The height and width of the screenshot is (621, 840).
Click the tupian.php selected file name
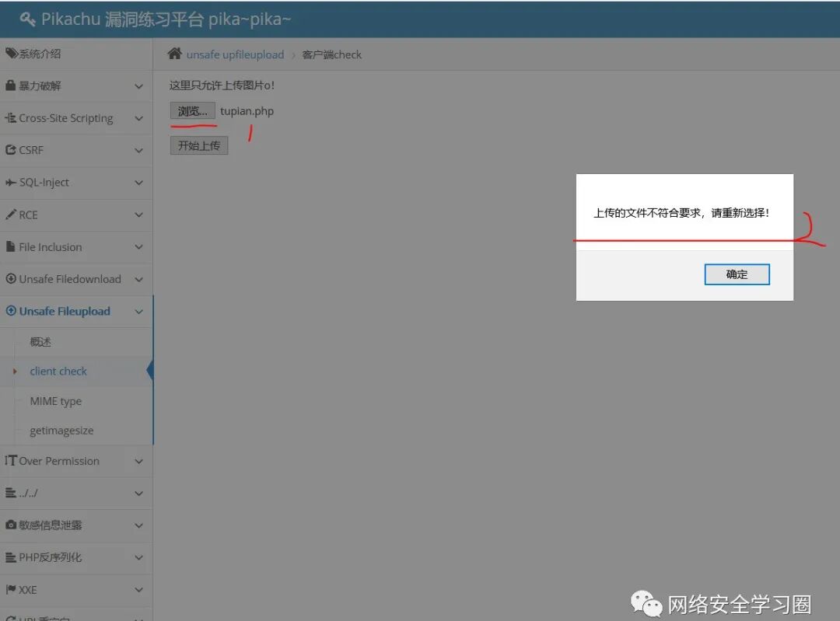click(247, 111)
